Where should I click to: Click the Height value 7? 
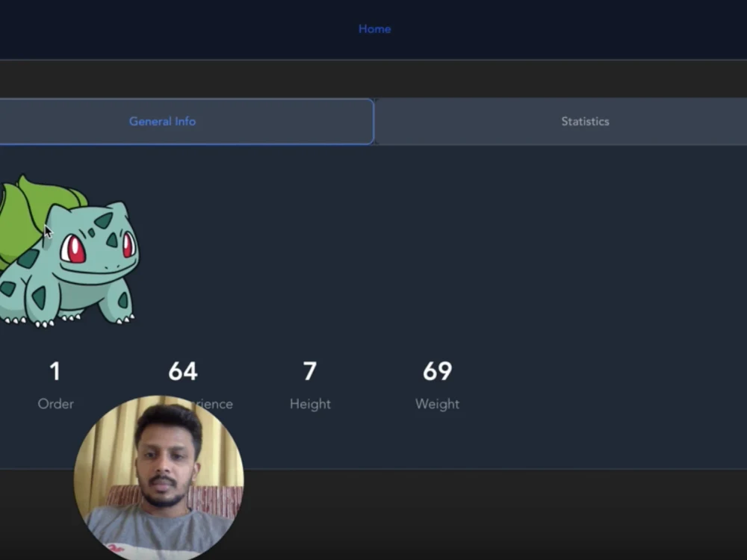tap(310, 371)
